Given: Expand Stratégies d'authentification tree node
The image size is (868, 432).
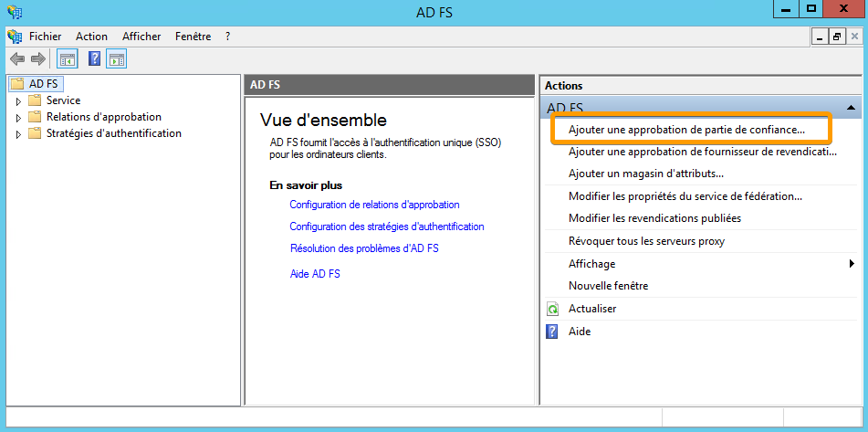Looking at the screenshot, I should pyautogui.click(x=18, y=134).
